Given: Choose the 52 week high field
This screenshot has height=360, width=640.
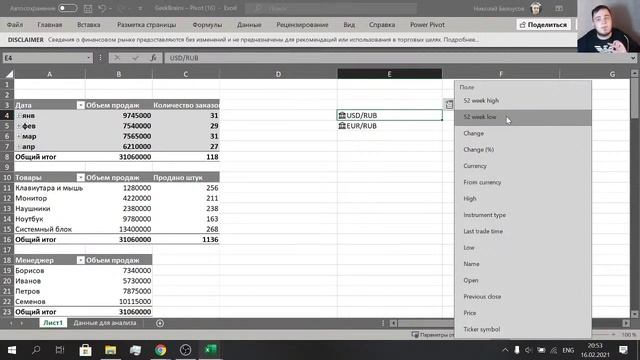Looking at the screenshot, I should (x=522, y=100).
